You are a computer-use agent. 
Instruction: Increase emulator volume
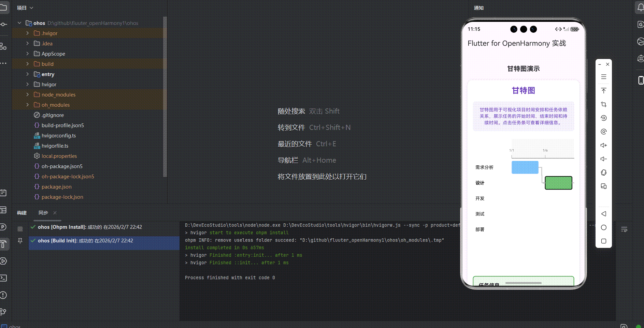click(x=603, y=145)
